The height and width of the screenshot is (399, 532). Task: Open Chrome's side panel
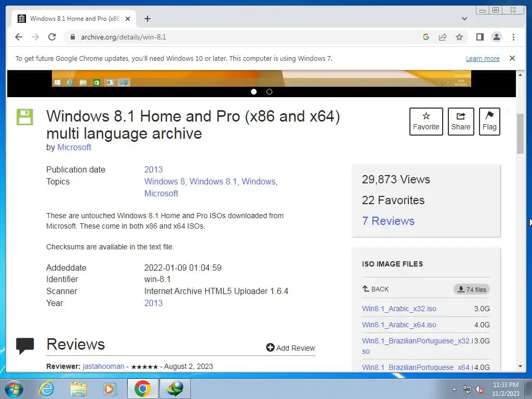pyautogui.click(x=480, y=37)
